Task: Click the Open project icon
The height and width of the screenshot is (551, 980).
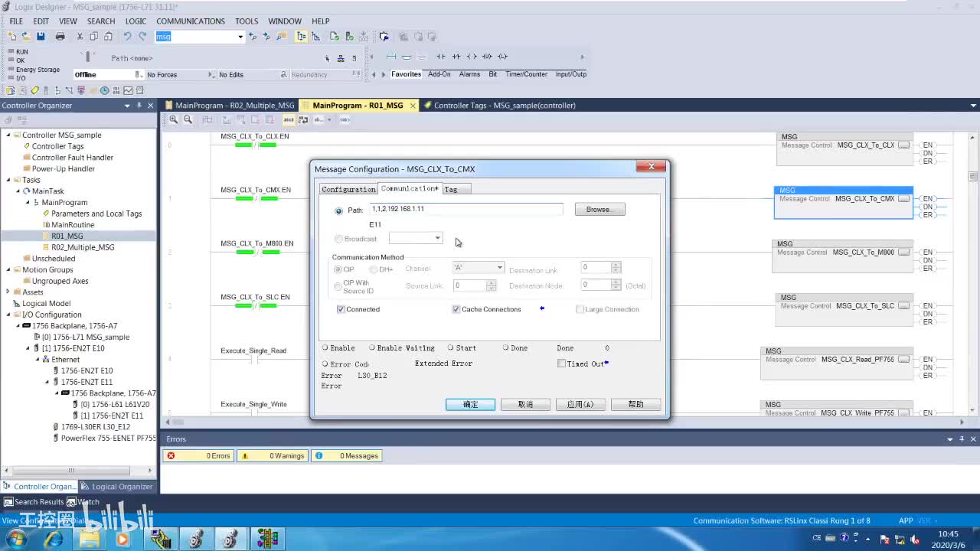Action: click(x=26, y=36)
